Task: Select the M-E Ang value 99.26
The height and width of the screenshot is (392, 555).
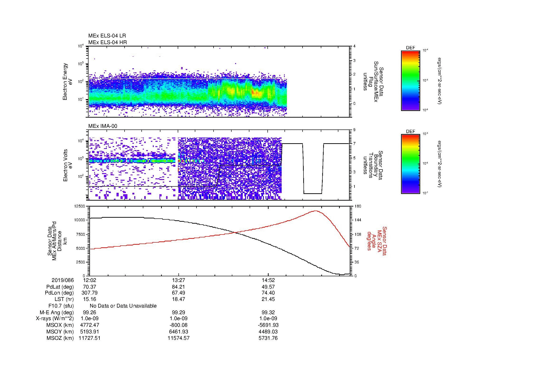Action: coord(89,313)
